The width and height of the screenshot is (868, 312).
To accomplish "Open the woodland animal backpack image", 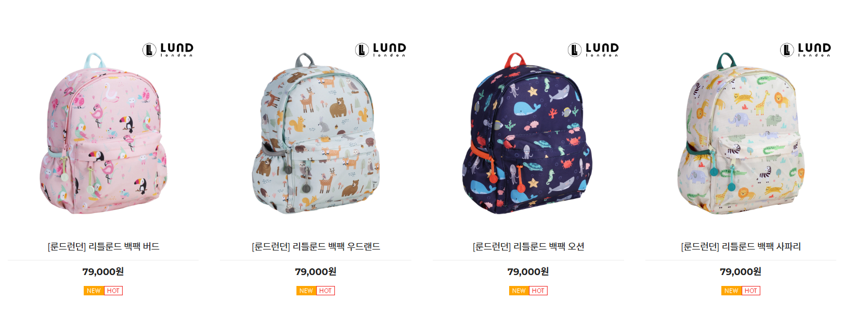I will click(316, 133).
